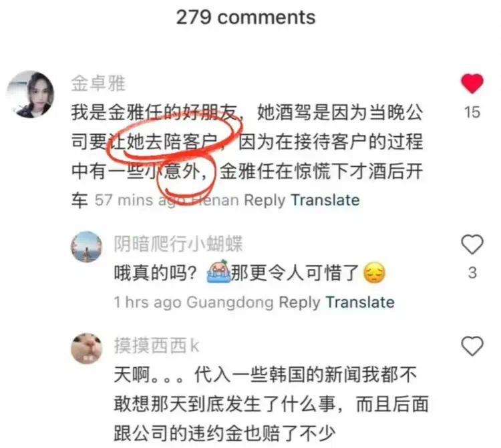Click the like count 15
The height and width of the screenshot is (448, 501).
[472, 112]
